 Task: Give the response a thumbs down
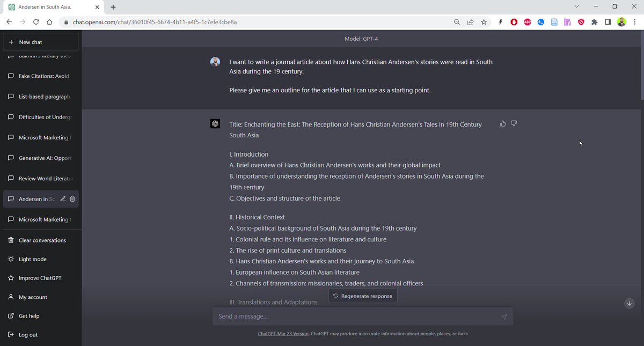[514, 124]
